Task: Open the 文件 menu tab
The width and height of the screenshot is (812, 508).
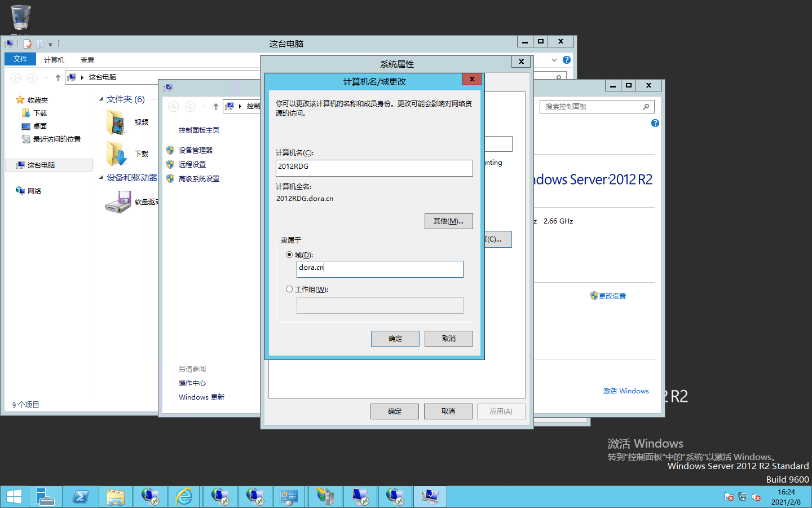Action: [x=20, y=59]
